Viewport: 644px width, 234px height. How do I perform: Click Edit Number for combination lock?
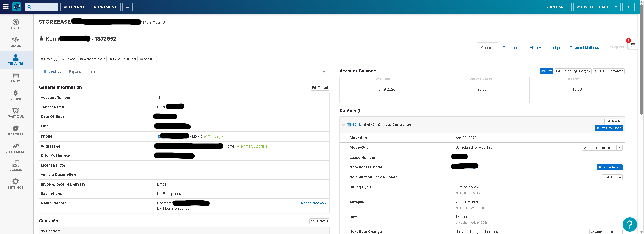click(x=612, y=177)
